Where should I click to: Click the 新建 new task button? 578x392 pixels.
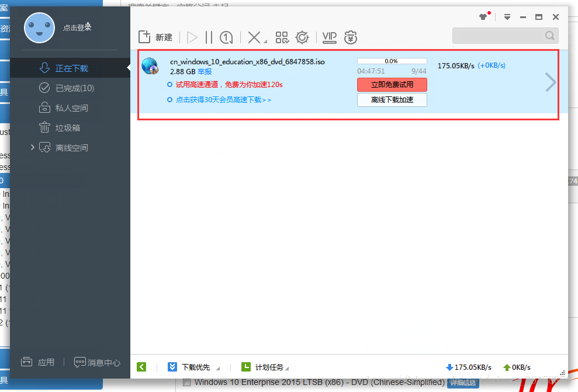[155, 37]
